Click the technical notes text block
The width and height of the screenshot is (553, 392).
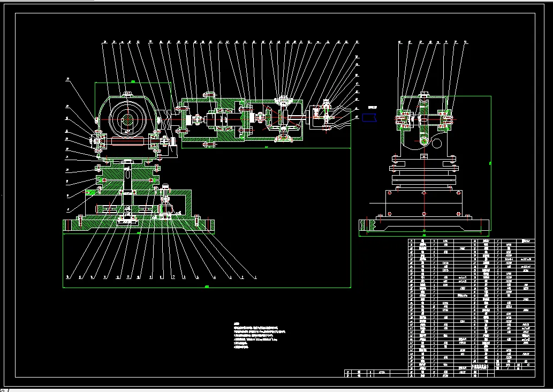(259, 336)
